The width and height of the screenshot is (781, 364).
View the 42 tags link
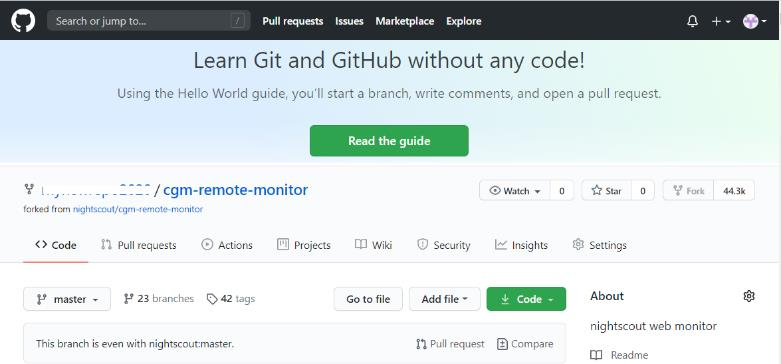pyautogui.click(x=231, y=299)
